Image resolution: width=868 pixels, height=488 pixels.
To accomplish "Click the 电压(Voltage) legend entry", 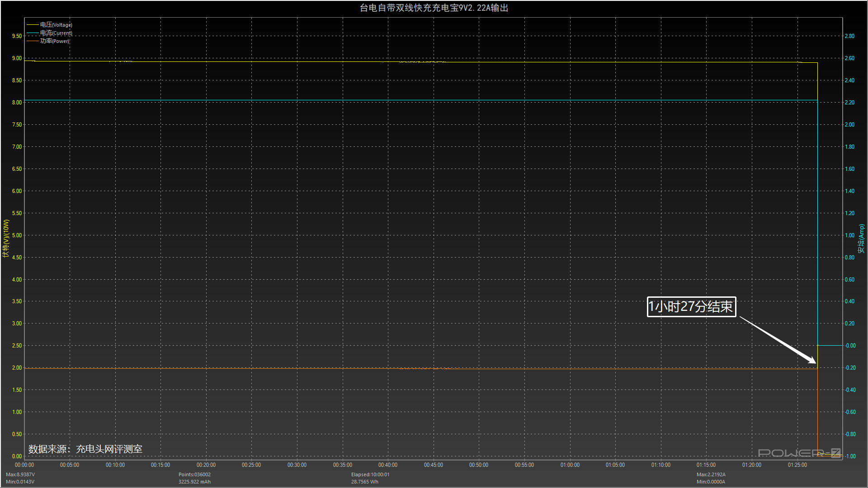I will tap(56, 25).
